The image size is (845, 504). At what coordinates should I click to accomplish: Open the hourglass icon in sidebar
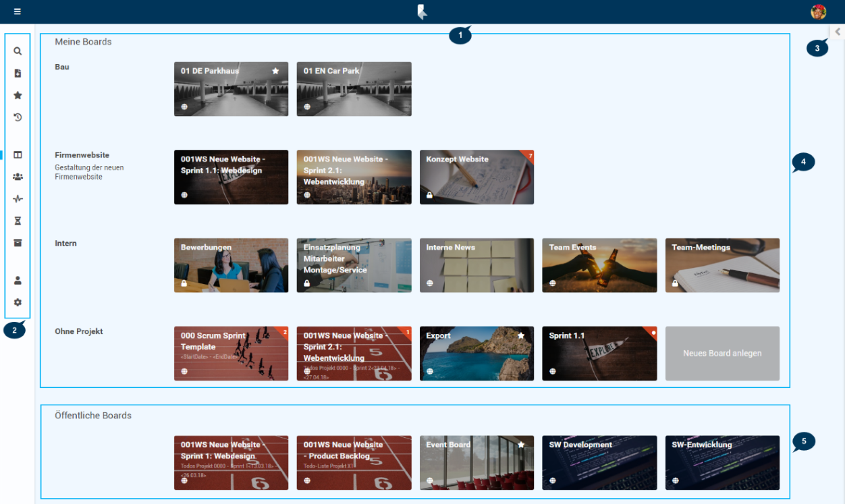18,221
